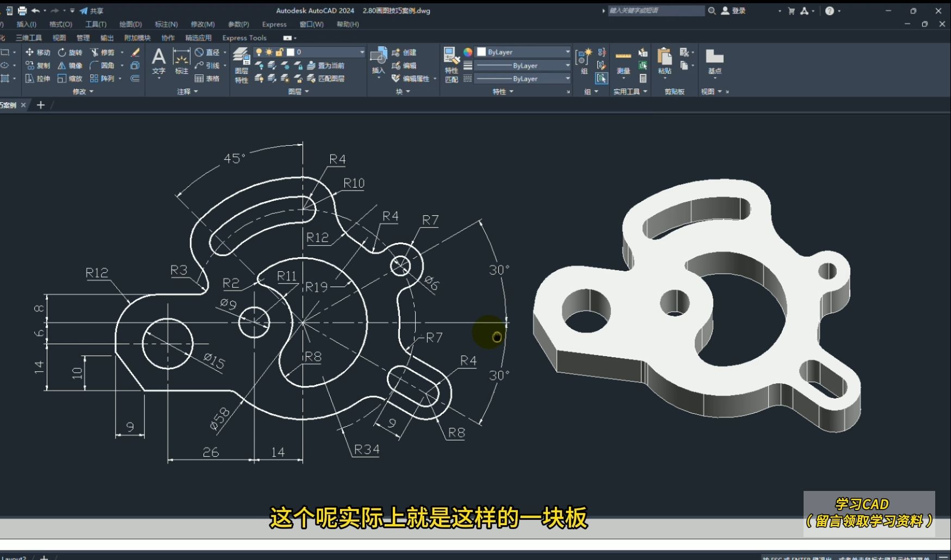Switch to the Express Tools ribbon tab

244,38
